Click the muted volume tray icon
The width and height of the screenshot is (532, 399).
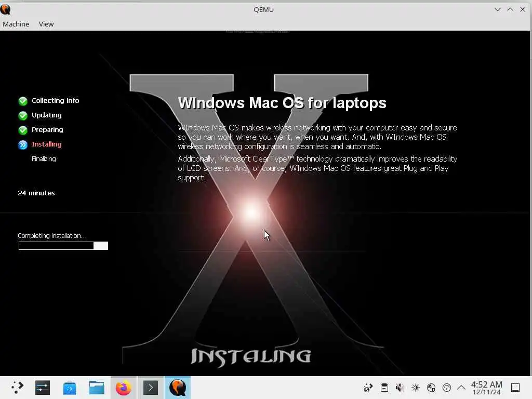[x=400, y=388]
